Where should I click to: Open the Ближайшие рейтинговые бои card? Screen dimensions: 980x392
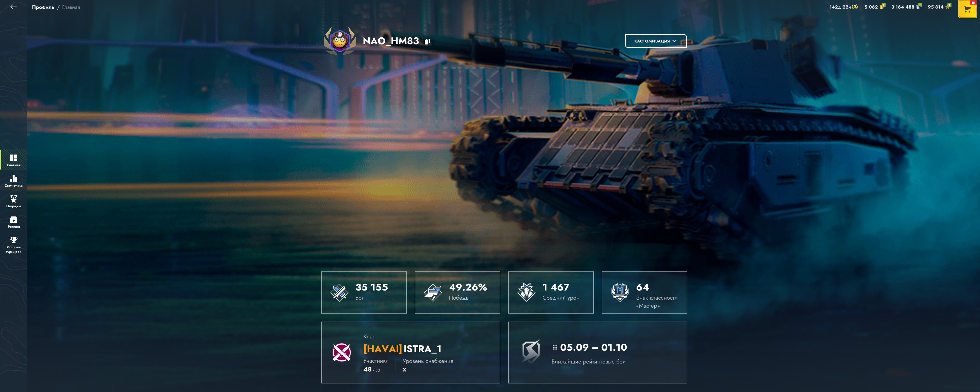(598, 352)
